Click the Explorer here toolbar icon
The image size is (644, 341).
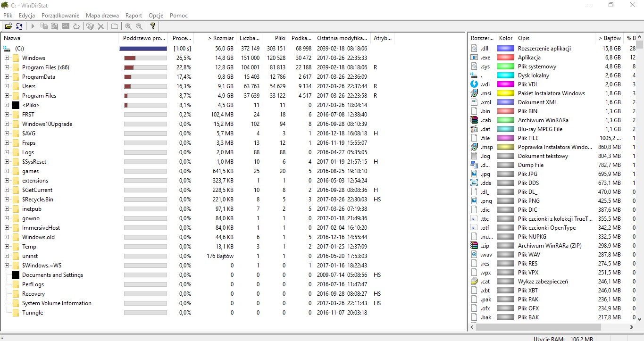tap(55, 26)
